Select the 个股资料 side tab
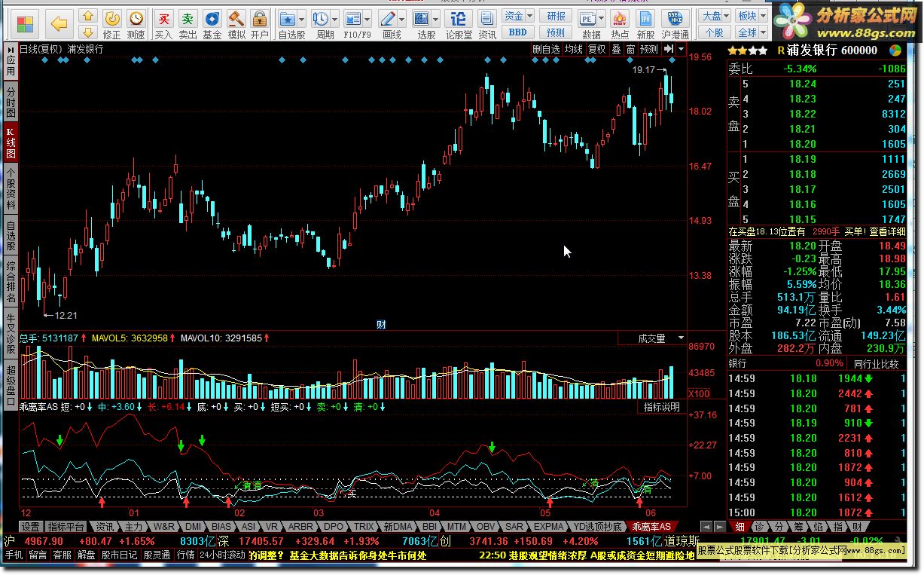The image size is (924, 575). [x=10, y=189]
